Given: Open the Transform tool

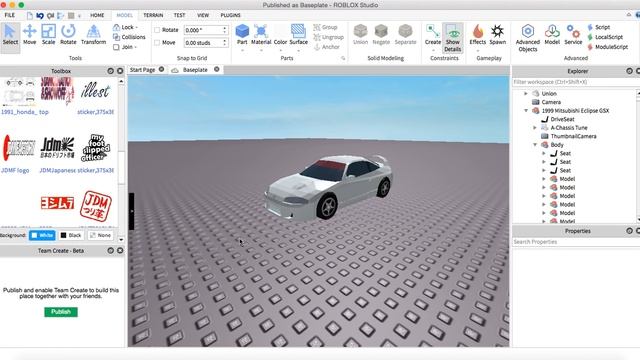Looking at the screenshot, I should coord(93,35).
